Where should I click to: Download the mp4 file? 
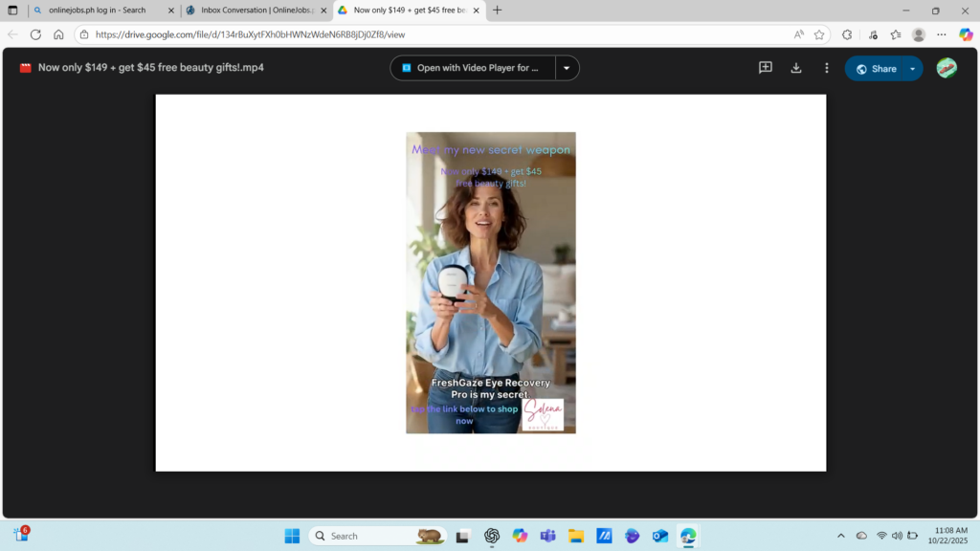tap(796, 68)
